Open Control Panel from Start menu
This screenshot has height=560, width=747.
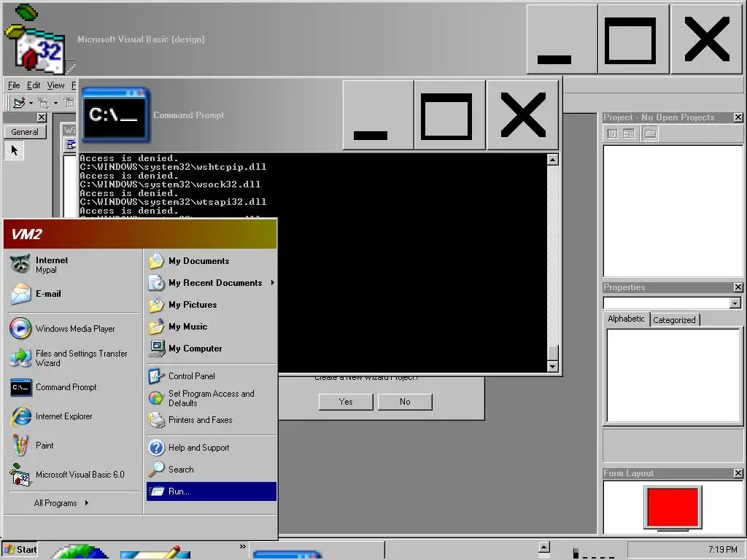point(212,376)
